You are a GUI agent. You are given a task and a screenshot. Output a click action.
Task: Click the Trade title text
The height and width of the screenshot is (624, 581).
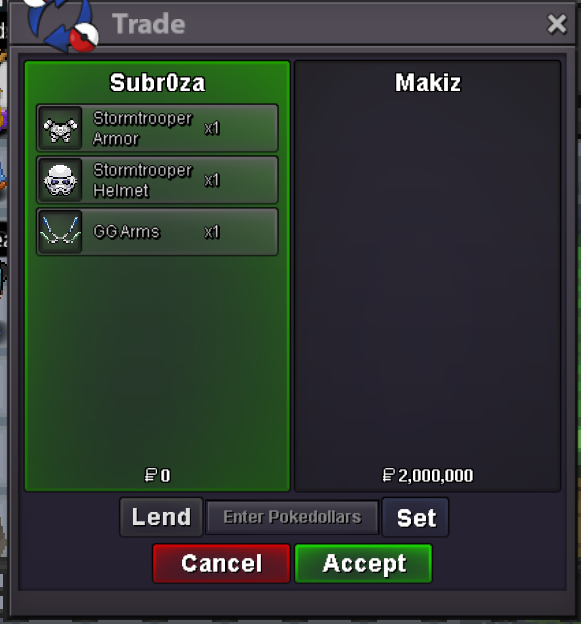point(148,24)
